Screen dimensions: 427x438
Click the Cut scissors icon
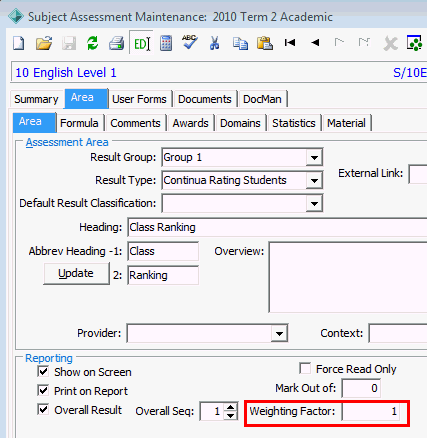(214, 43)
